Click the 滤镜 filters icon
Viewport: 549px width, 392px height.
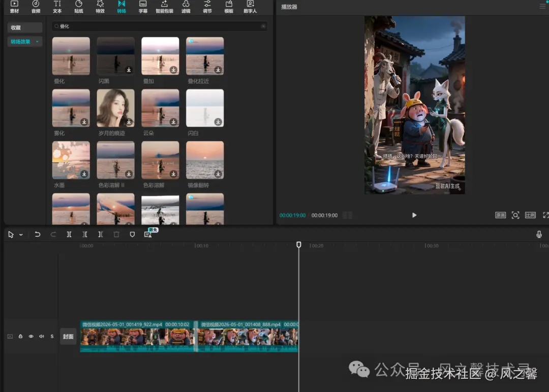point(186,7)
